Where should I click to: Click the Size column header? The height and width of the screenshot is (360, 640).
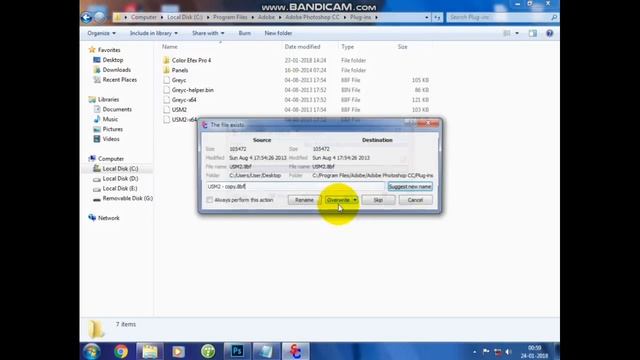[x=402, y=47]
